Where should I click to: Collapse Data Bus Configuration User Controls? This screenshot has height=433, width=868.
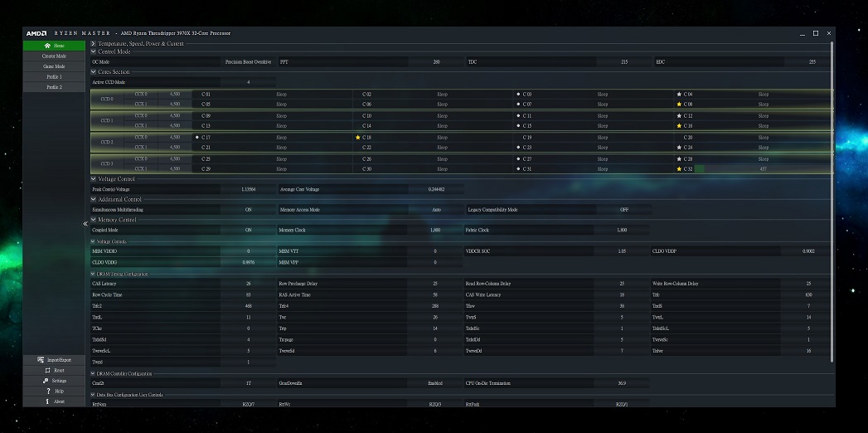click(x=93, y=395)
